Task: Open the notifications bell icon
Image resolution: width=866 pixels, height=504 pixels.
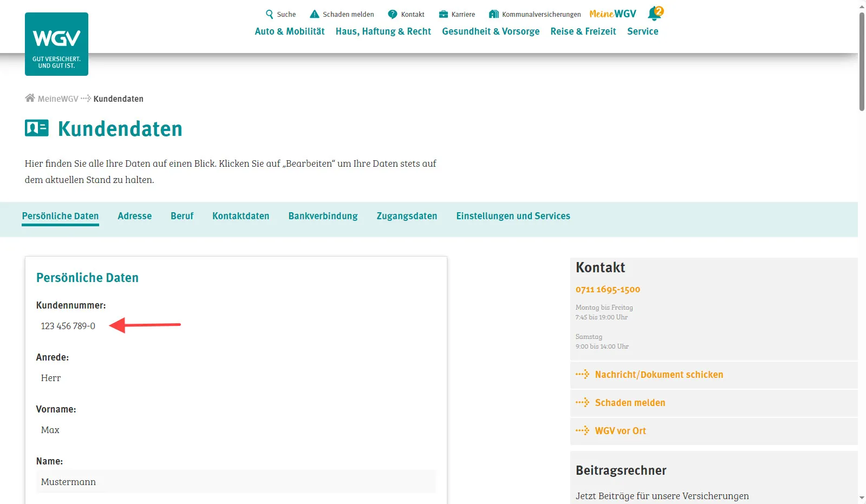Action: 654,14
